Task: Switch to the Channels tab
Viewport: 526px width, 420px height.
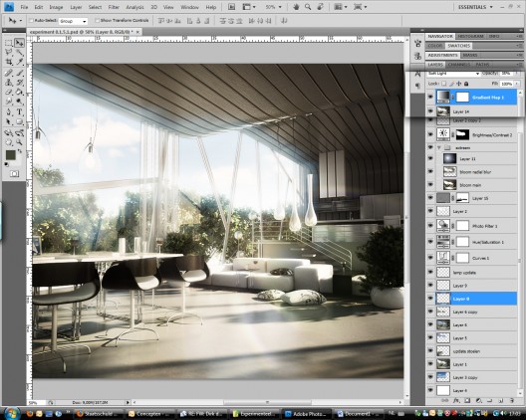Action: [459, 65]
